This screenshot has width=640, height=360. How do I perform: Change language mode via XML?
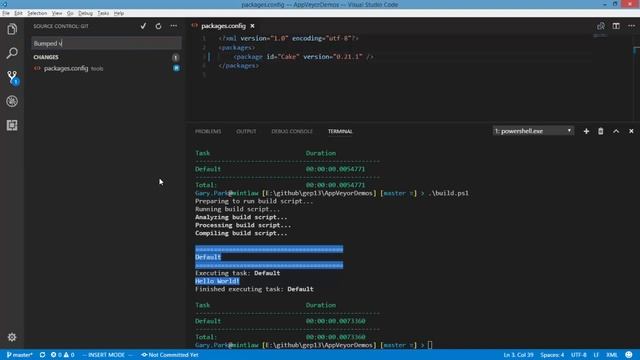click(x=611, y=355)
